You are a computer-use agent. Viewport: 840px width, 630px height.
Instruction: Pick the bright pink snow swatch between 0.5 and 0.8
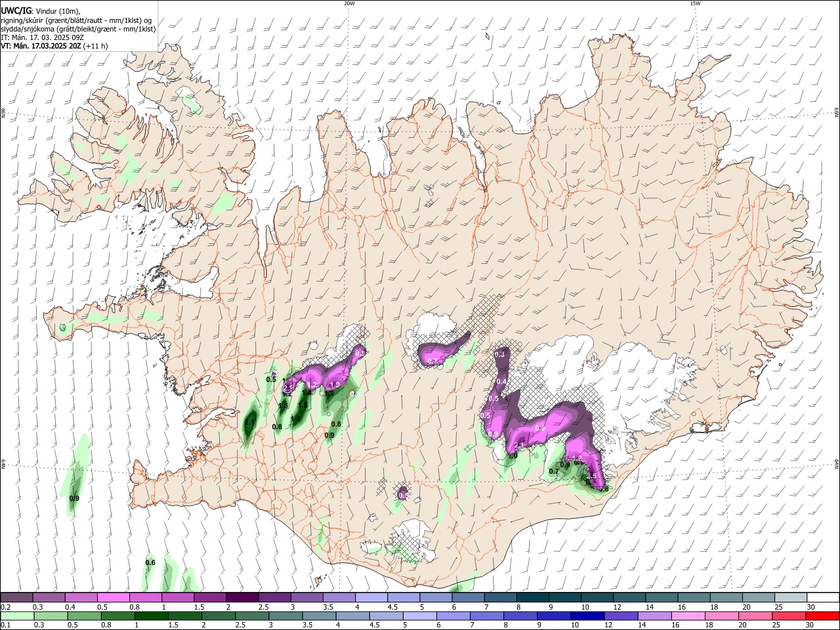114,597
